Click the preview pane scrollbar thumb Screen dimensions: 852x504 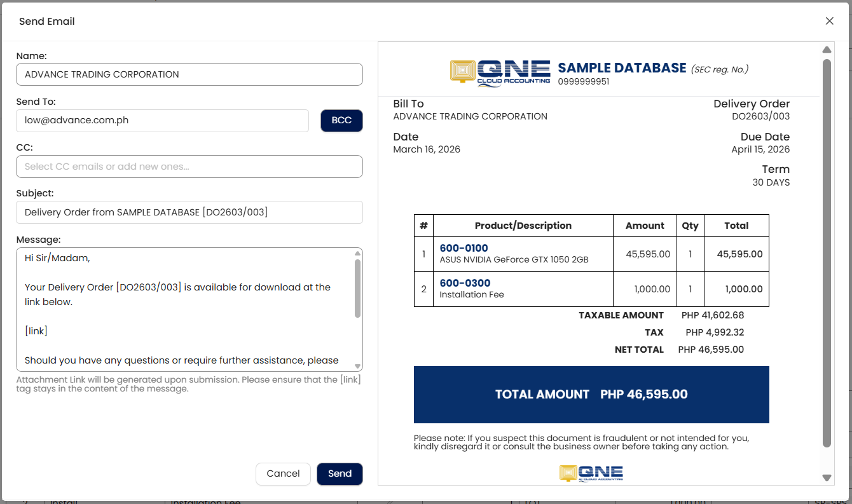827,253
